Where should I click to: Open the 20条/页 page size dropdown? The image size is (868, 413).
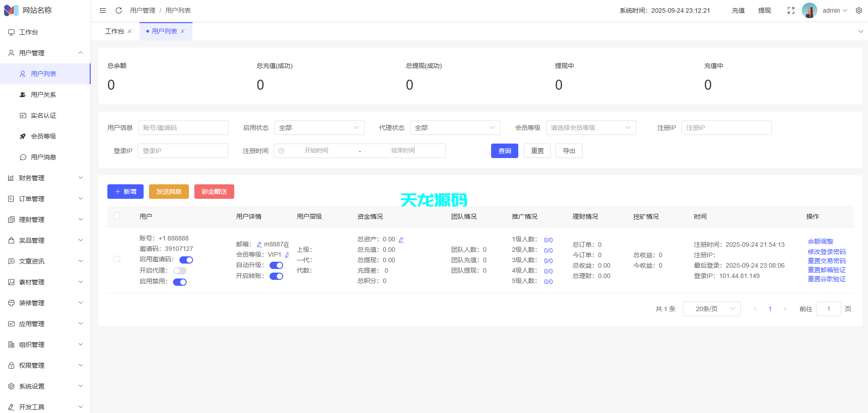click(711, 308)
